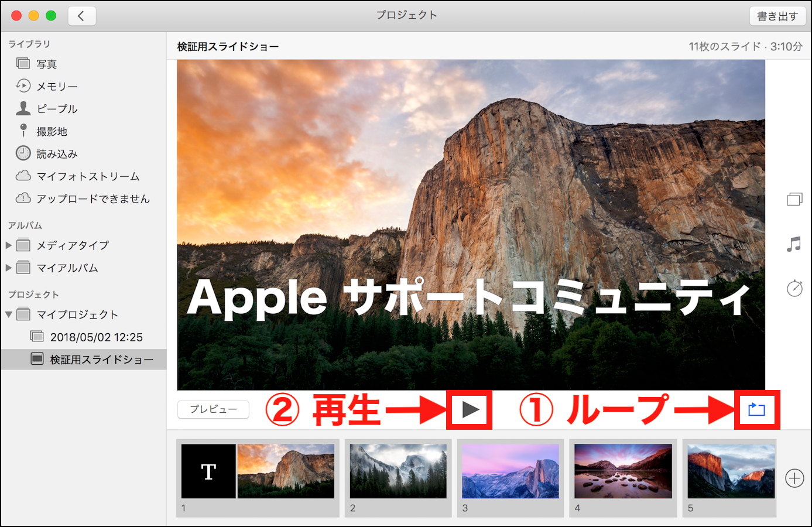Click the 11枚のスライド · 3:10分 info text
Viewport: 812px width, 527px height.
click(x=745, y=47)
